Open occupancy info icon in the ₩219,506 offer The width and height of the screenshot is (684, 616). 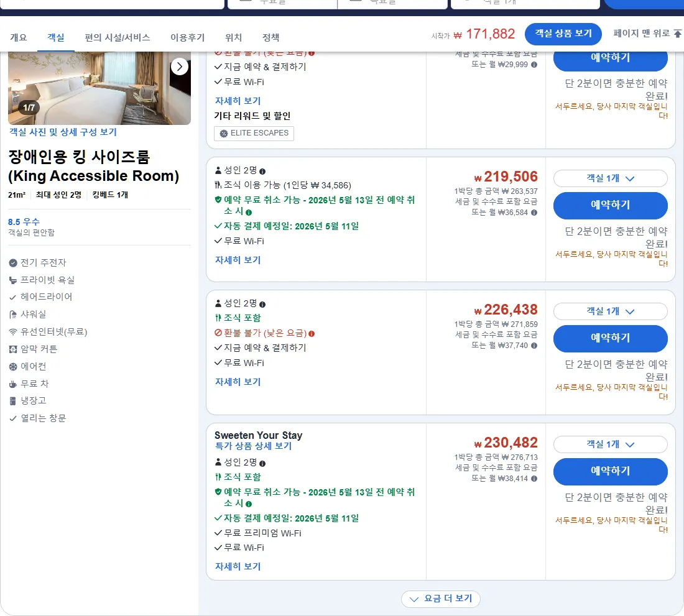tap(262, 172)
